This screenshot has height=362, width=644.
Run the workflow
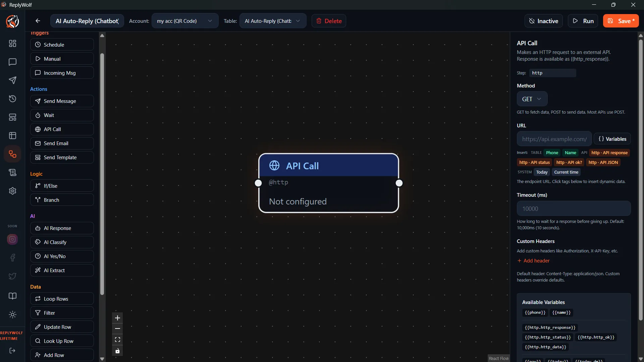[583, 21]
